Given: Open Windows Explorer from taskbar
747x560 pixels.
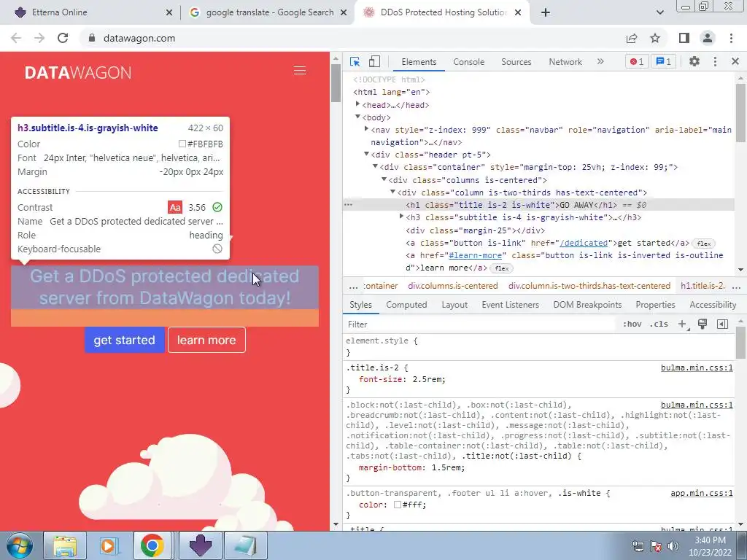Looking at the screenshot, I should [65, 545].
